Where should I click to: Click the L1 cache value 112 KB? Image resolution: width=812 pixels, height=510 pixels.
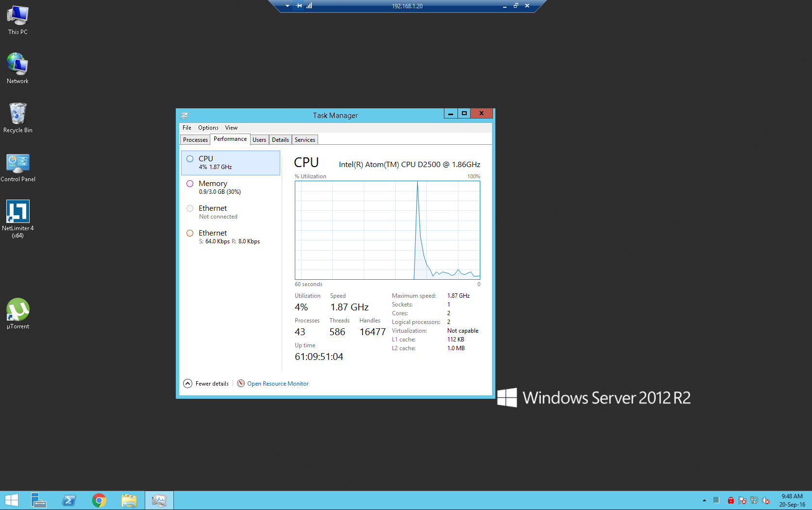456,340
